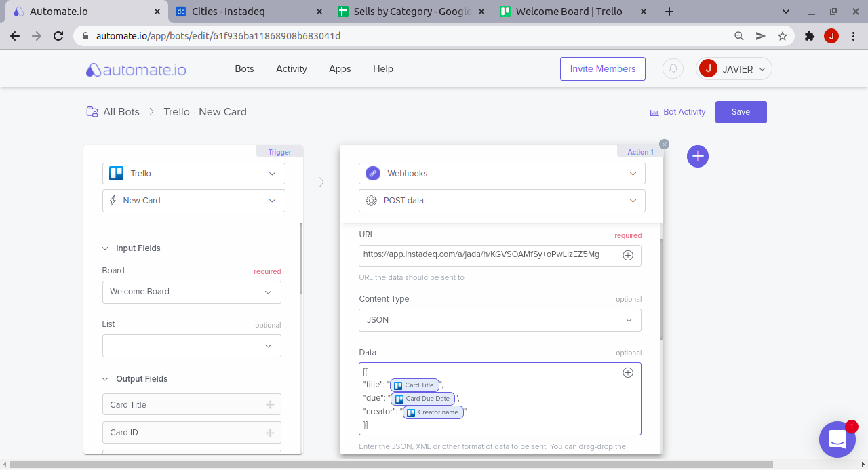Switch to Cities - Instadeq tab

coord(250,12)
